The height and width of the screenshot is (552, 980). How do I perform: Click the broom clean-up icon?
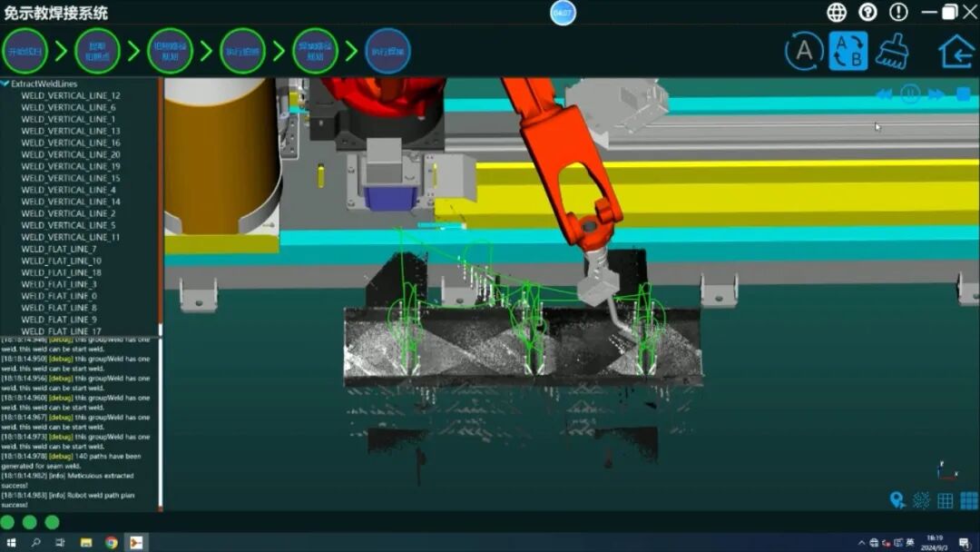click(x=893, y=51)
